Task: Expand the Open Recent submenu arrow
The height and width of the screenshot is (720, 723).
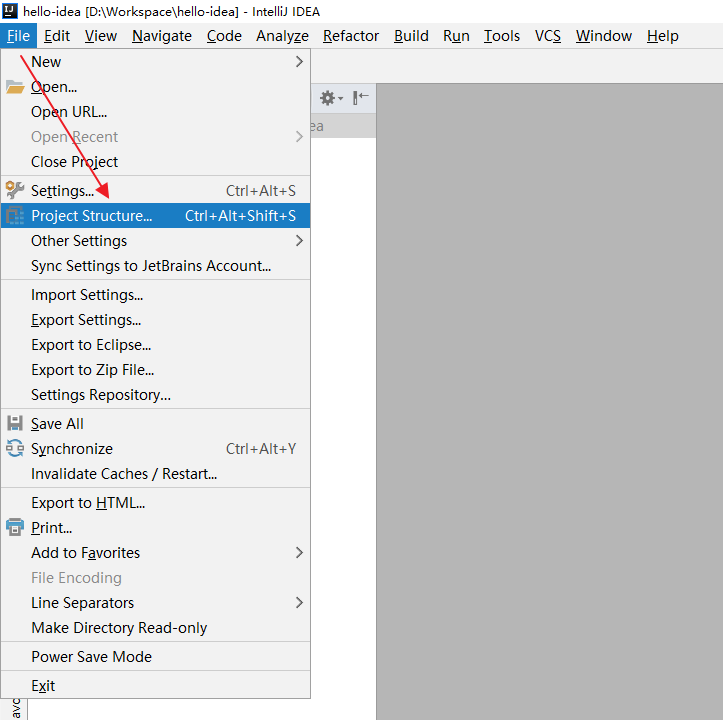Action: pos(299,137)
